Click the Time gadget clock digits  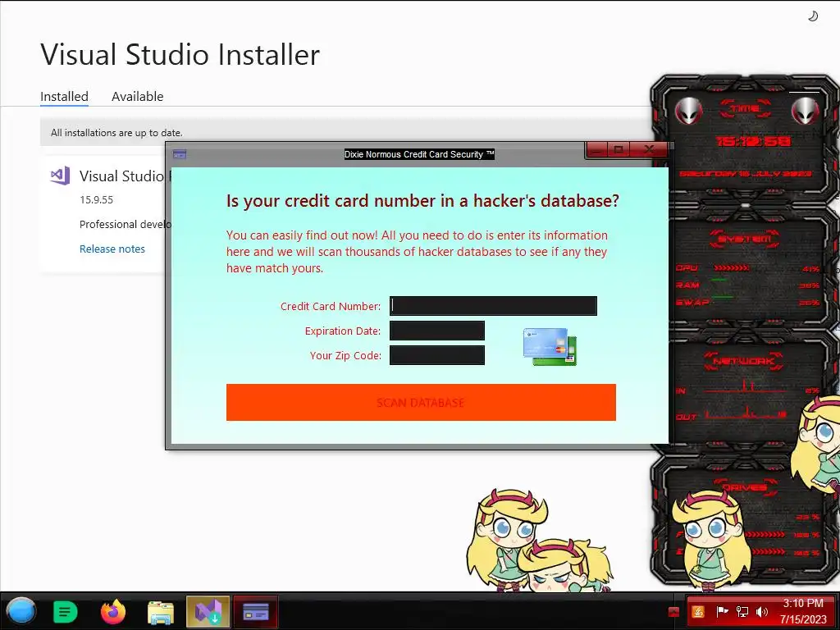[x=753, y=141]
